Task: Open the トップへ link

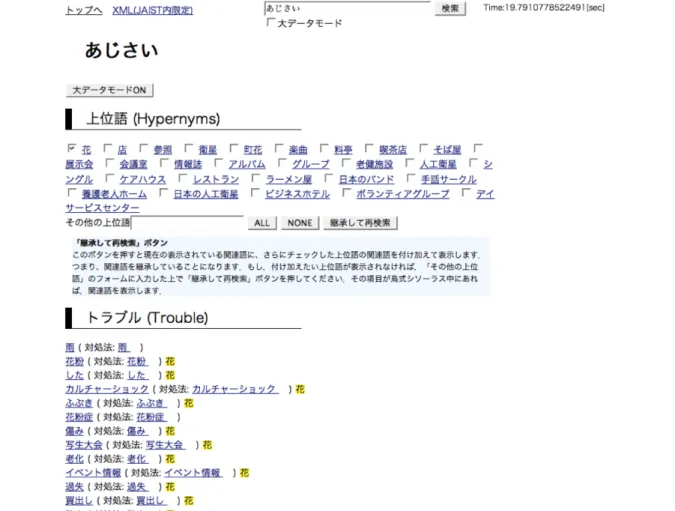Action: pos(84,10)
